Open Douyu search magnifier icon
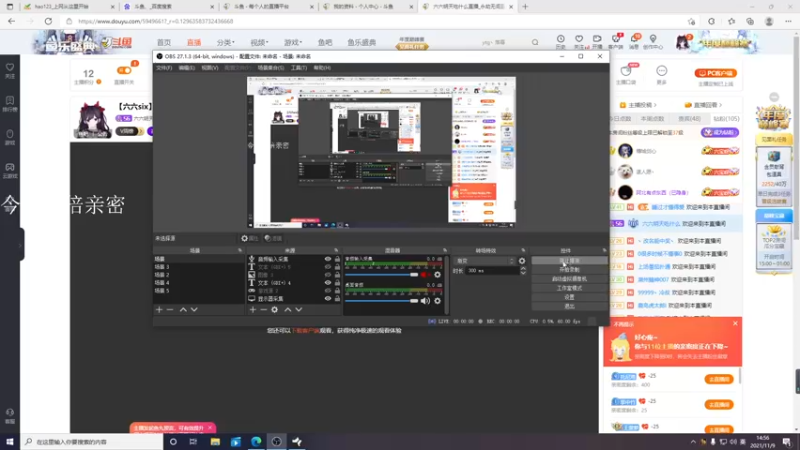 (x=535, y=42)
